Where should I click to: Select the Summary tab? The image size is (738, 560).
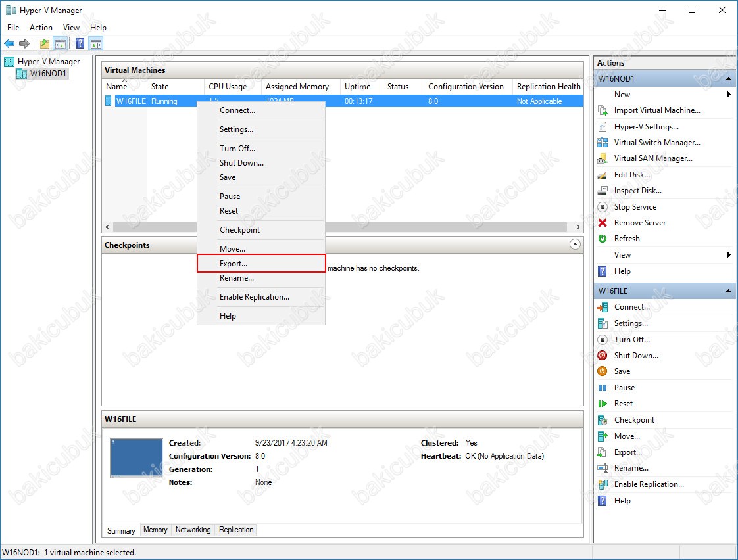[x=121, y=530]
